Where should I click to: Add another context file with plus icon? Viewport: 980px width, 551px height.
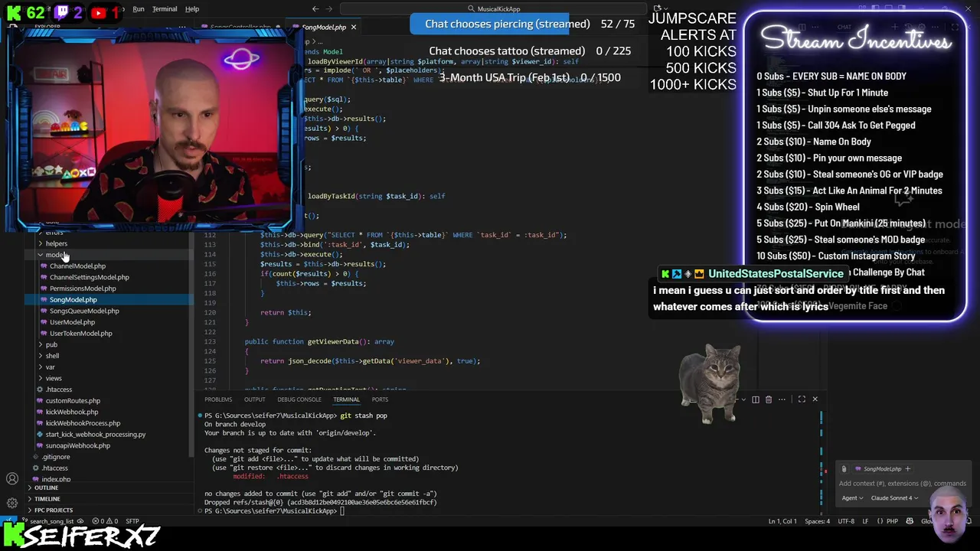907,469
